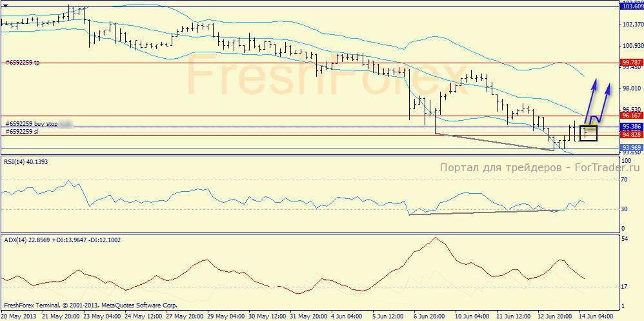
Task: Click the RSI scale value 30
Action: [x=625, y=209]
